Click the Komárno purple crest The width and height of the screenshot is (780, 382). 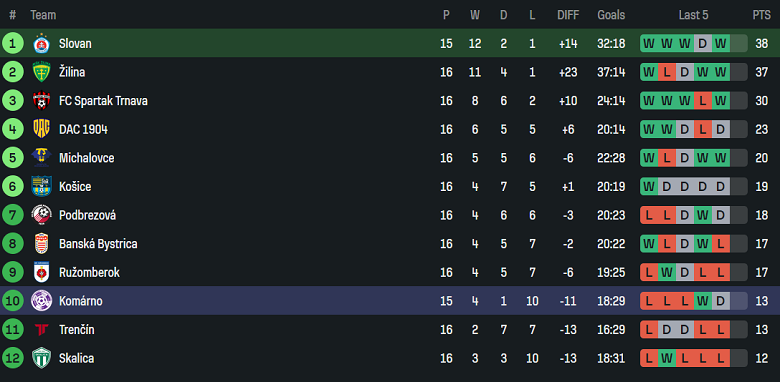[41, 301]
